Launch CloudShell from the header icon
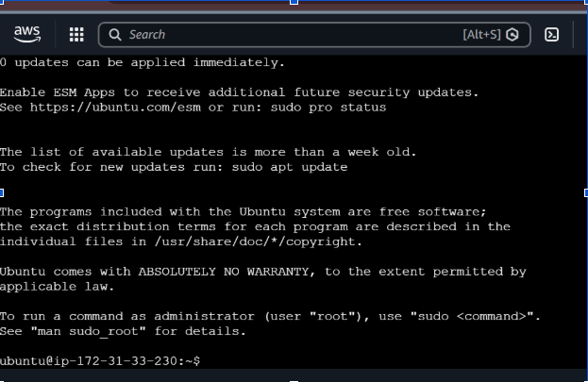Screen dimensions: 588x382 [x=551, y=35]
